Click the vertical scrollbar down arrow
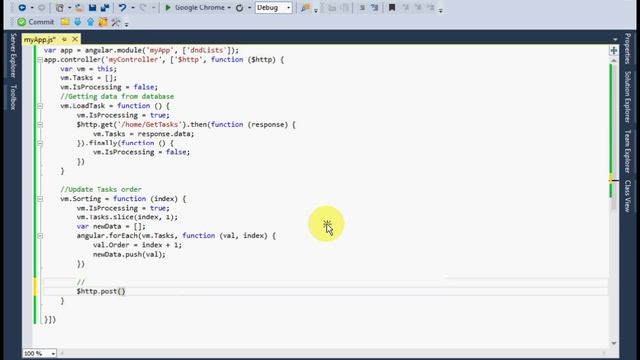 (x=614, y=343)
